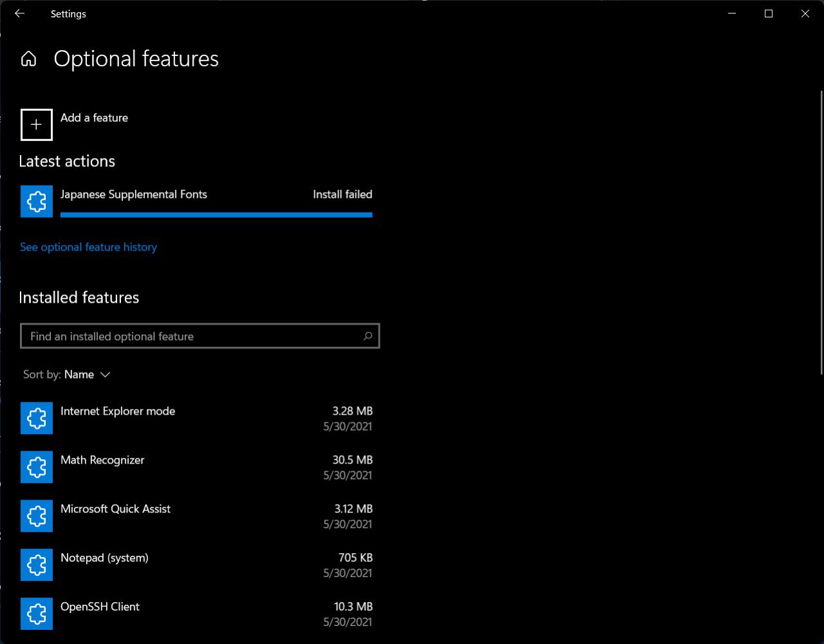Click the 705 KB size value
The width and height of the screenshot is (824, 644).
(356, 558)
